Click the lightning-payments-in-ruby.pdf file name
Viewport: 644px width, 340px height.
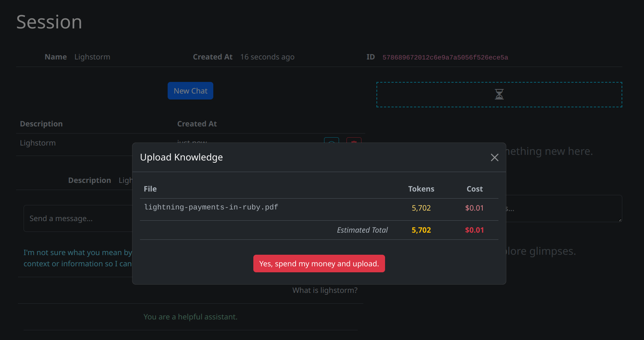point(211,207)
